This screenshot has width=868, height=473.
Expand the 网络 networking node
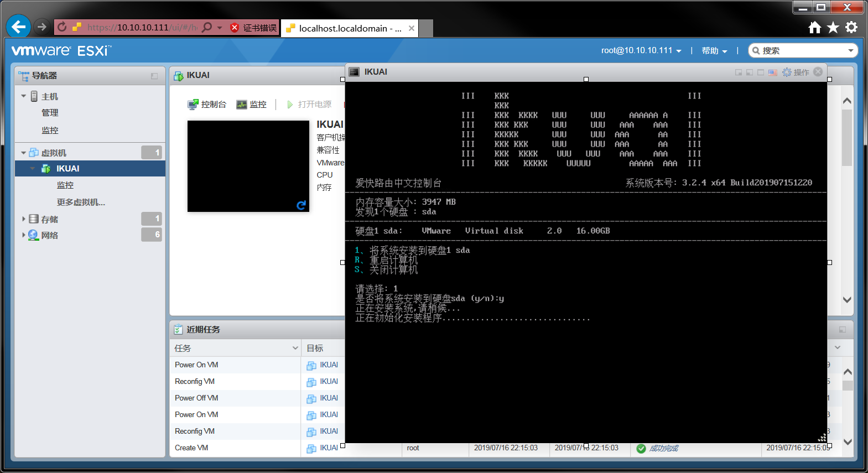(x=23, y=235)
